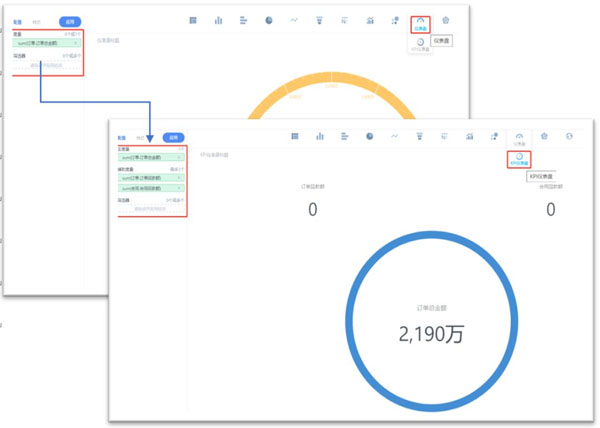Open the gauge chart type in front window
The height and width of the screenshot is (428, 600).
pos(519,136)
